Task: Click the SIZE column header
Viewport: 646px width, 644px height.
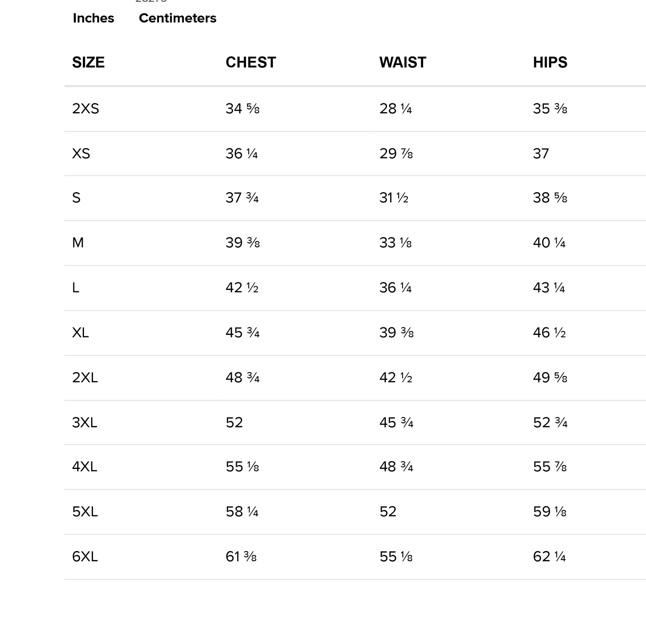Action: pyautogui.click(x=88, y=63)
